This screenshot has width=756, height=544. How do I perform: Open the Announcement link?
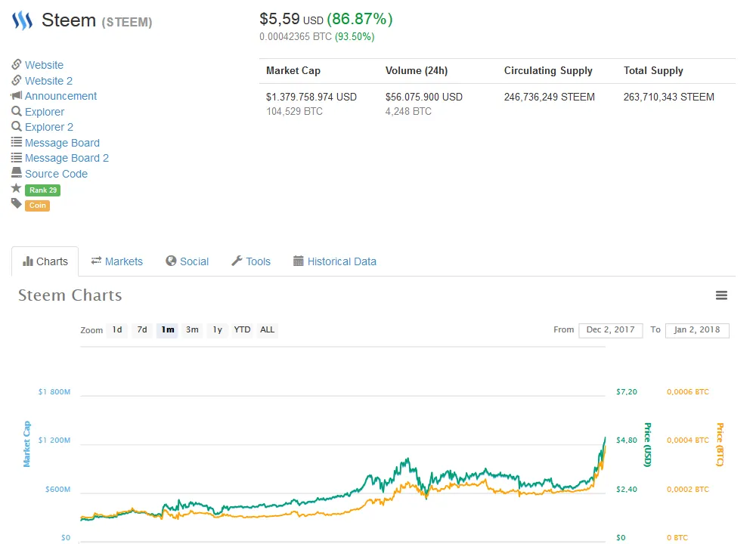(x=60, y=96)
